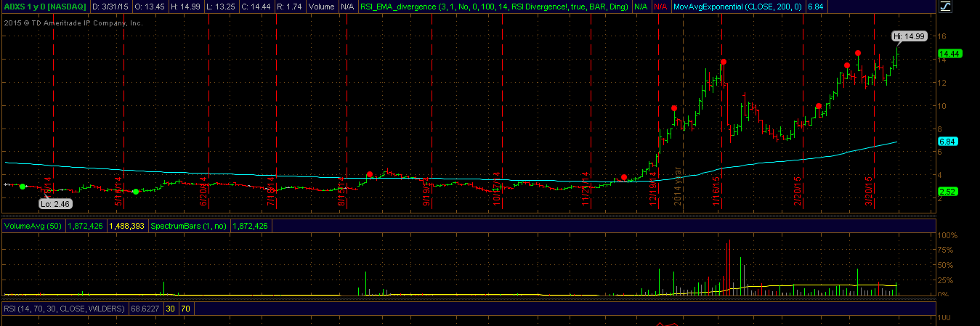980x326 pixels.
Task: Click the 1,872,426 value after VolumeAvg (50)
Action: coord(86,226)
